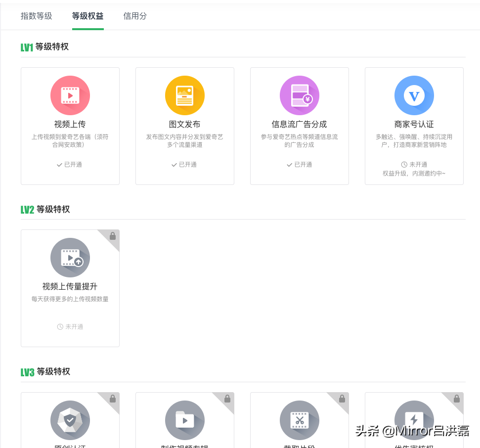Viewport: 480px width, 448px height.
Task: Click the gray 原创认证 shield icon
Action: (x=70, y=420)
